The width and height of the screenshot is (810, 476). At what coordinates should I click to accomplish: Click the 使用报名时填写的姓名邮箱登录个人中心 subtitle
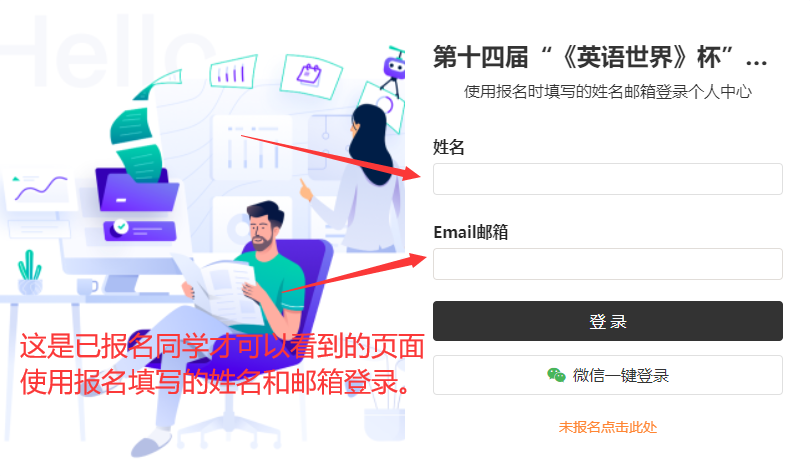pyautogui.click(x=608, y=92)
